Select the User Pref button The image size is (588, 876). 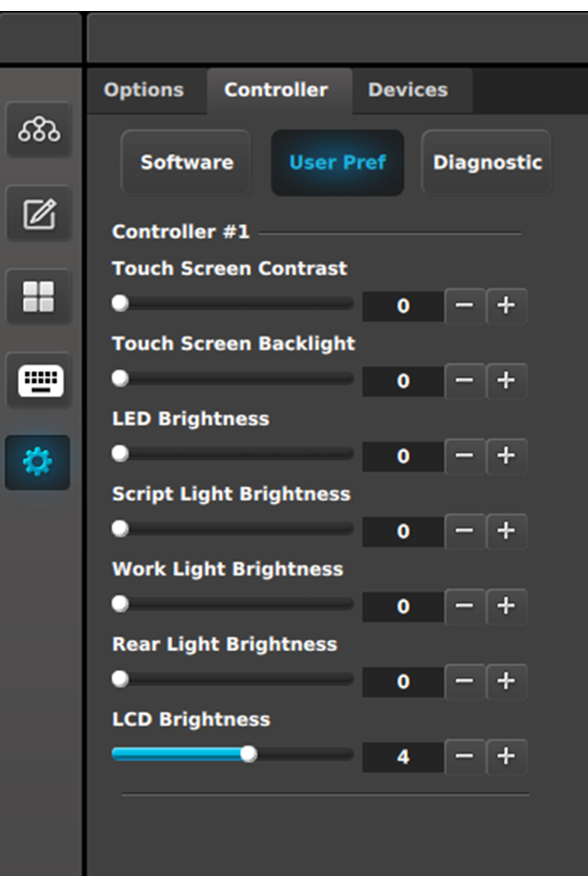[x=338, y=162]
